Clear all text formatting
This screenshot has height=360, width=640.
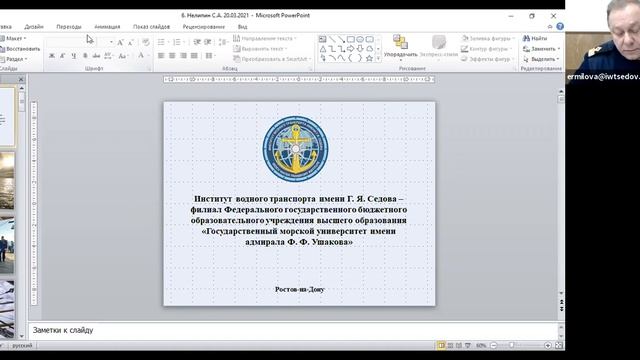coord(146,42)
